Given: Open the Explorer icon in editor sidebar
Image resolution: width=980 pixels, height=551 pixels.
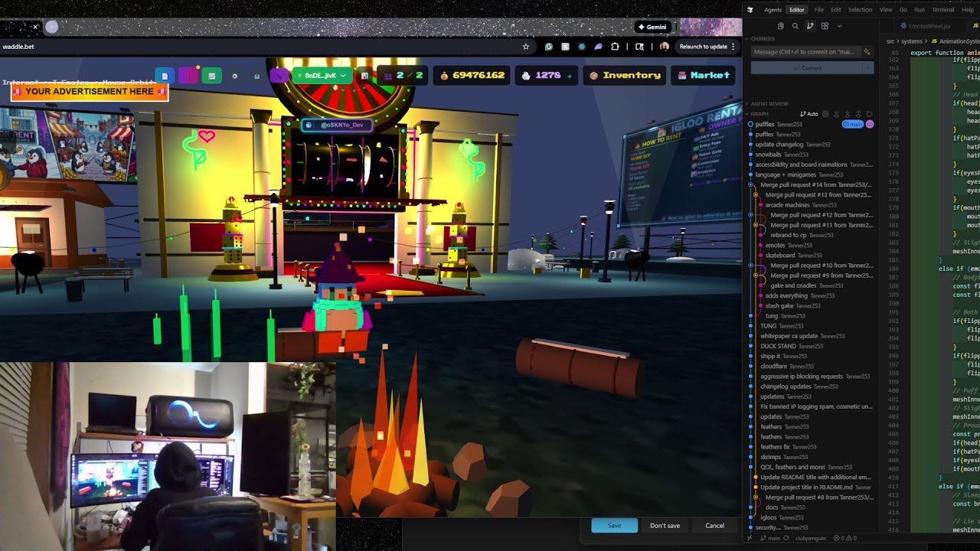Looking at the screenshot, I should (781, 26).
